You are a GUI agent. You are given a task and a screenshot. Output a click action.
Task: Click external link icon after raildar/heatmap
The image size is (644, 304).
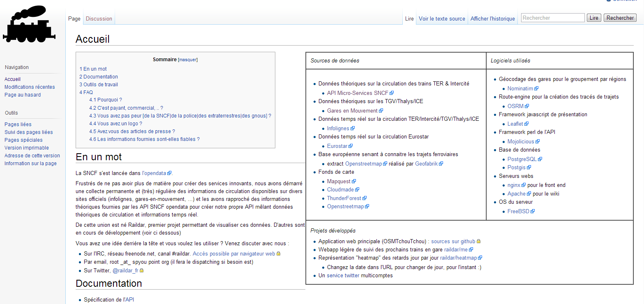[x=480, y=258]
